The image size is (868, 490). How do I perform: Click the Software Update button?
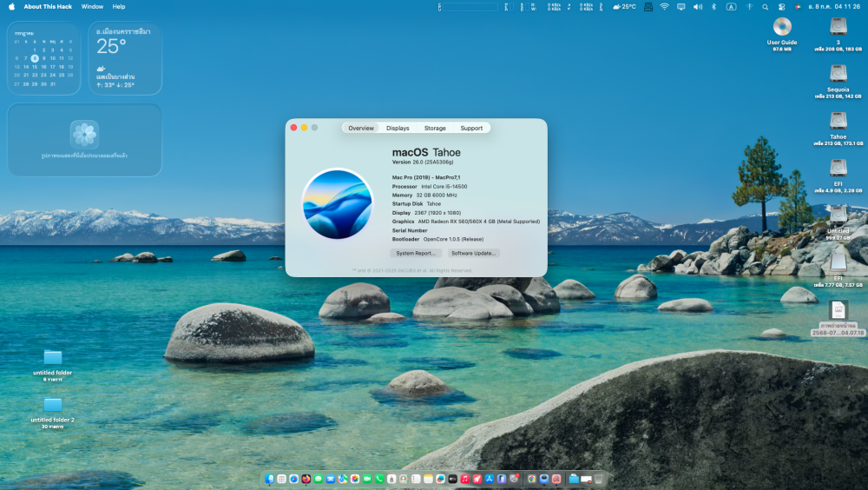point(473,254)
